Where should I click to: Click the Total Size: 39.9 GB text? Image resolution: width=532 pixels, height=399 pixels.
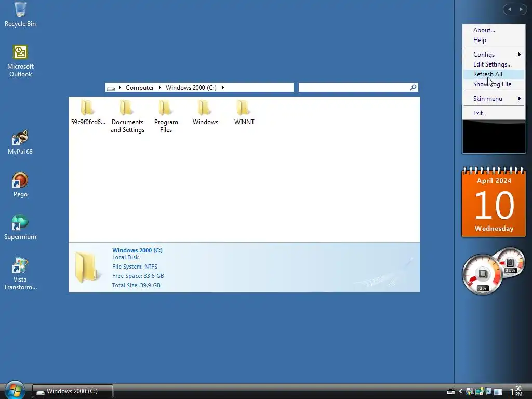click(137, 285)
